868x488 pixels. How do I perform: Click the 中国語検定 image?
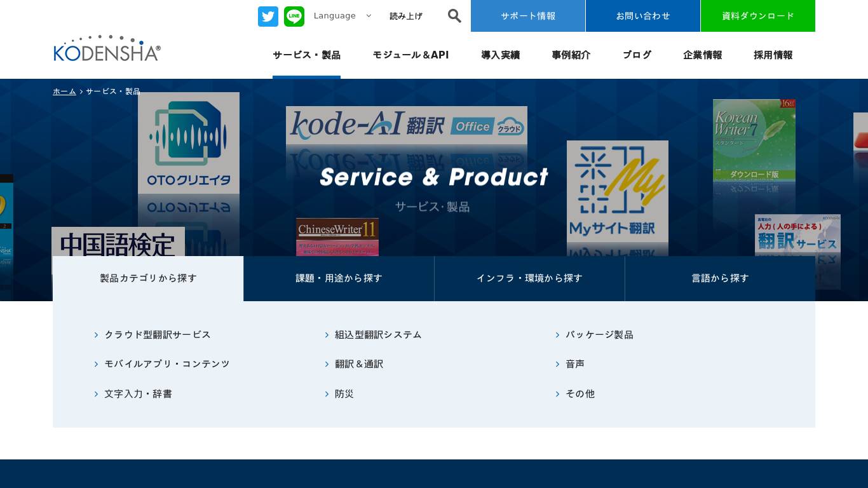pyautogui.click(x=118, y=242)
